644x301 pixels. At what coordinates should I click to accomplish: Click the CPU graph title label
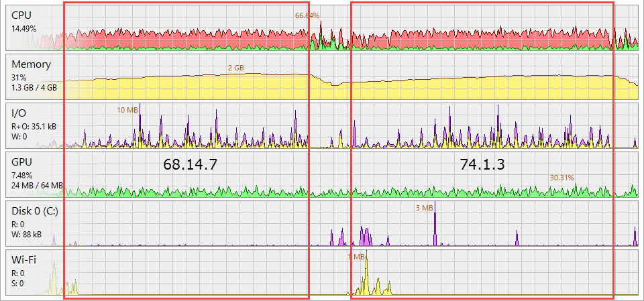(x=22, y=15)
